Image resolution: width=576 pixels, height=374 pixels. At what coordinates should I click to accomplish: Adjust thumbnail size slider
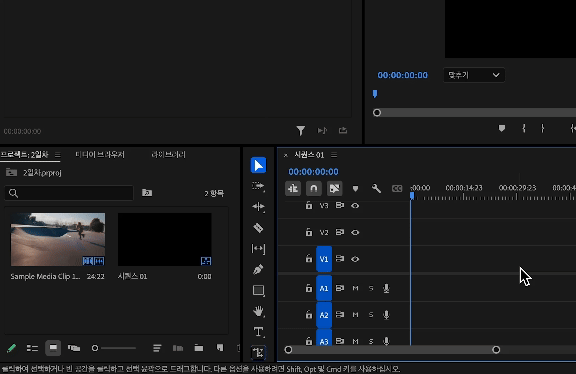[x=115, y=348]
